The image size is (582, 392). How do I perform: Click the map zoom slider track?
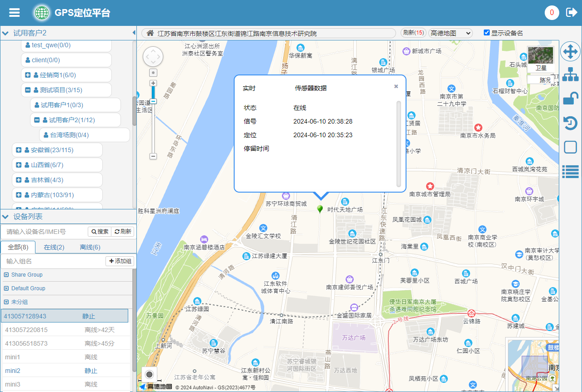153,127
